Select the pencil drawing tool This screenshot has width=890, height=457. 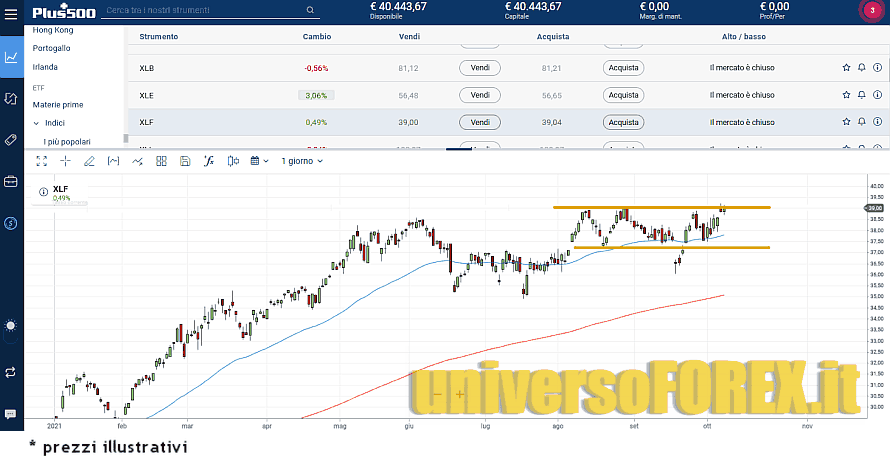click(89, 161)
